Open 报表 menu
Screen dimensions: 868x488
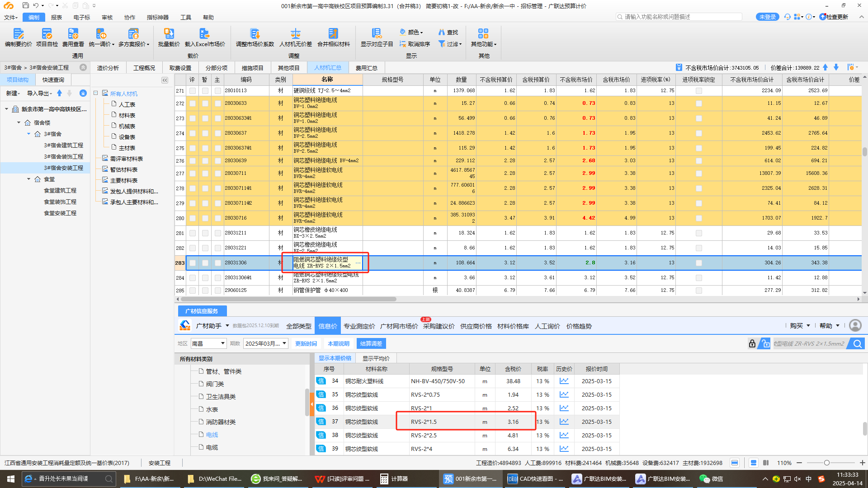click(x=57, y=17)
